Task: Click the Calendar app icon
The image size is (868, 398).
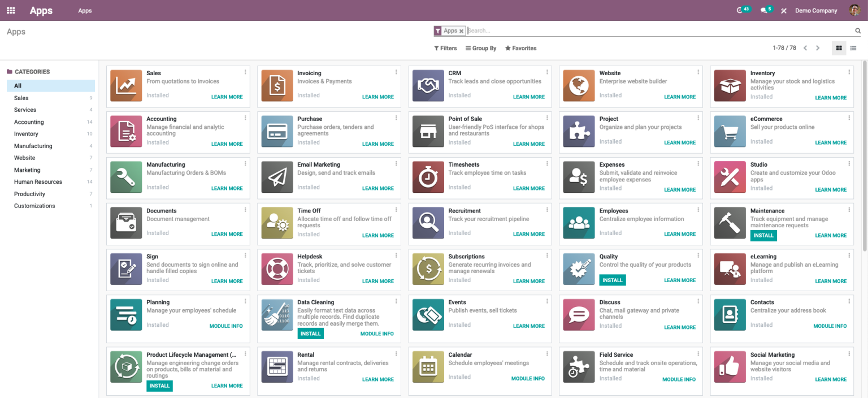Action: coord(428,366)
